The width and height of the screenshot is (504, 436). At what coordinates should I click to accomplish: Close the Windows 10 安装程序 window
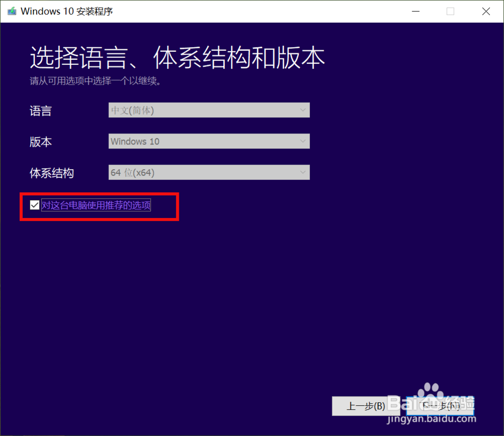486,11
